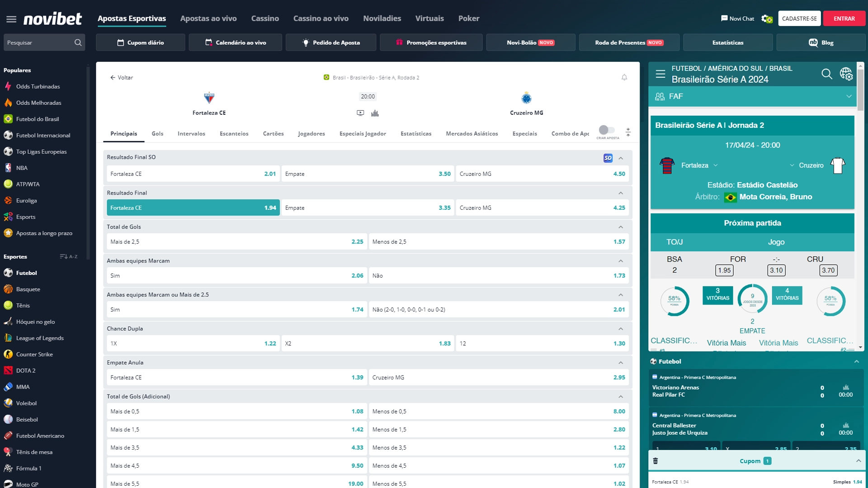
Task: Go back with Voltar link
Action: pyautogui.click(x=121, y=77)
